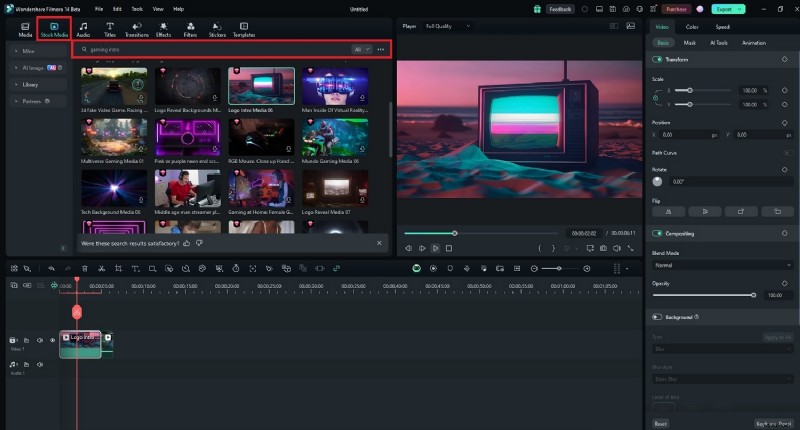Click the voiceover microphone icon in timeline toolbar
Screen dimensions: 800x430
click(x=466, y=268)
